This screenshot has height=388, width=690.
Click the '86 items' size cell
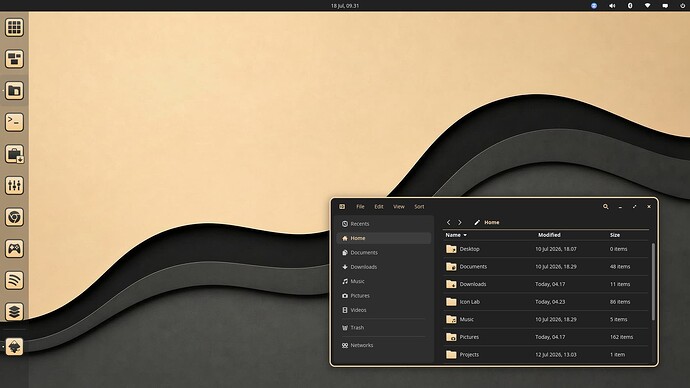[x=620, y=302]
